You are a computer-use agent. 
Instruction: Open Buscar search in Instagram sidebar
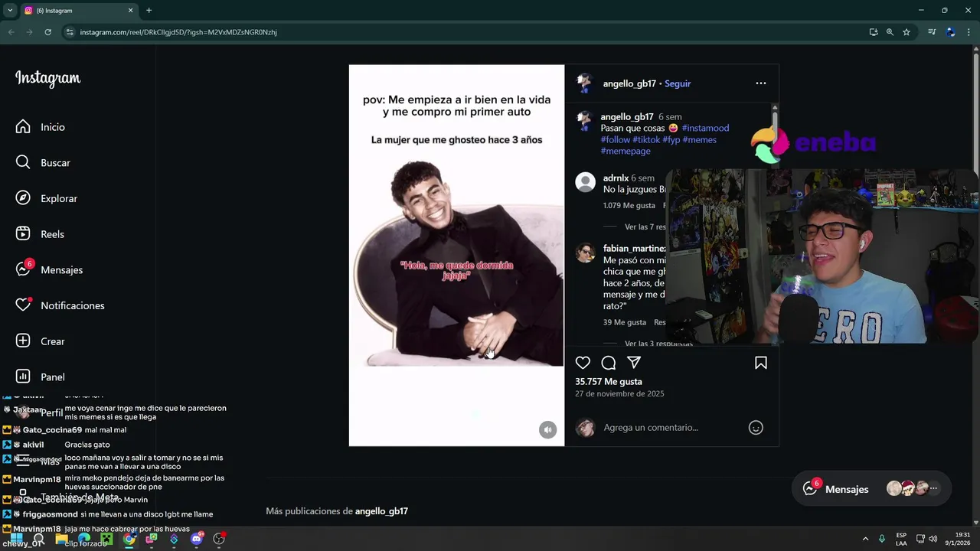[x=23, y=162]
